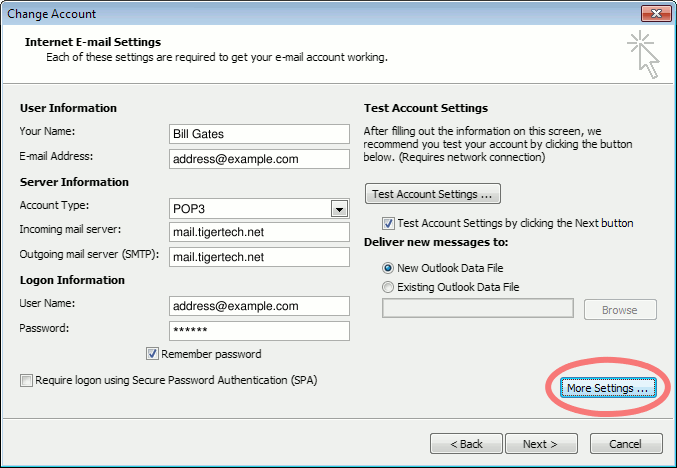Image resolution: width=677 pixels, height=468 pixels.
Task: Click the existing data file path field
Action: point(477,310)
